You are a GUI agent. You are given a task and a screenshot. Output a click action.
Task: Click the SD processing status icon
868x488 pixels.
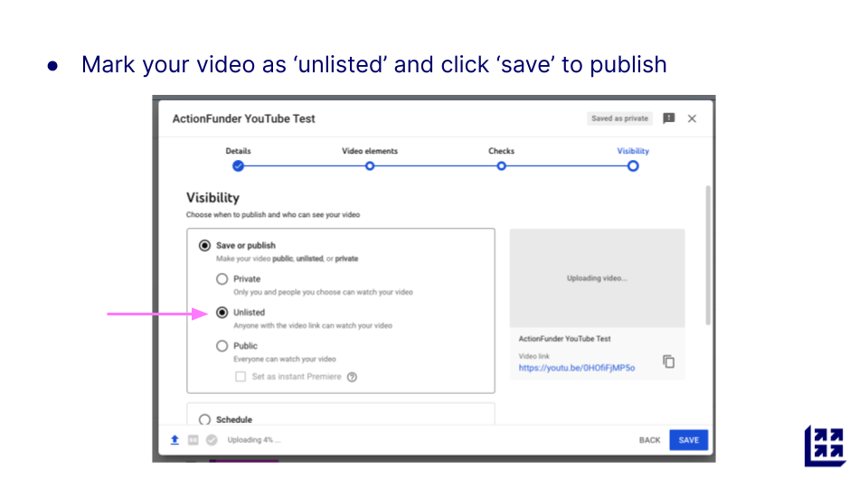coord(193,440)
